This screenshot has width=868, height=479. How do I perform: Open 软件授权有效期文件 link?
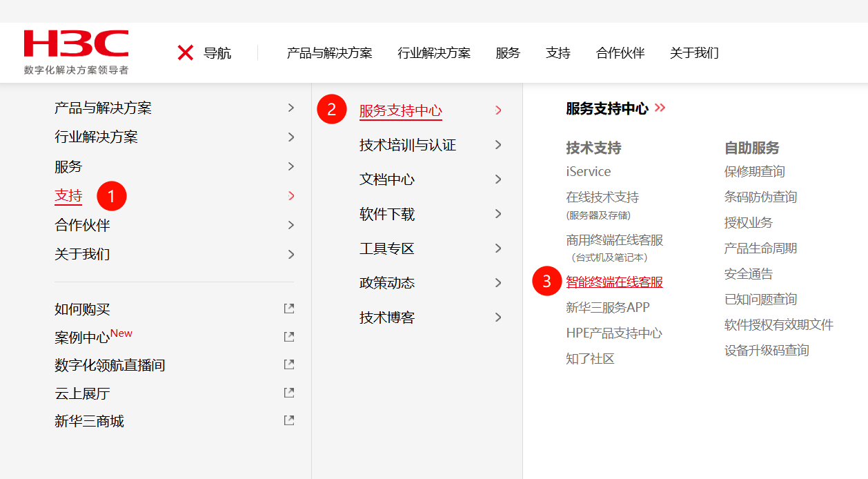pyautogui.click(x=779, y=324)
